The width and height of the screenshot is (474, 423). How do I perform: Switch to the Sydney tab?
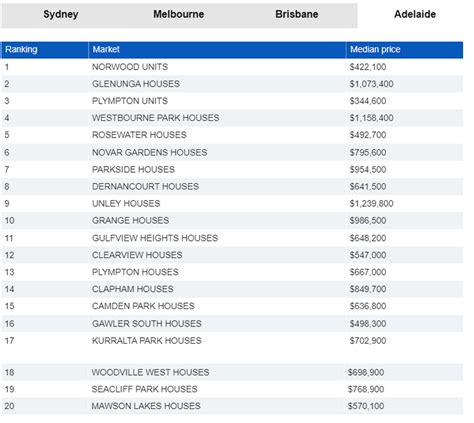(61, 14)
